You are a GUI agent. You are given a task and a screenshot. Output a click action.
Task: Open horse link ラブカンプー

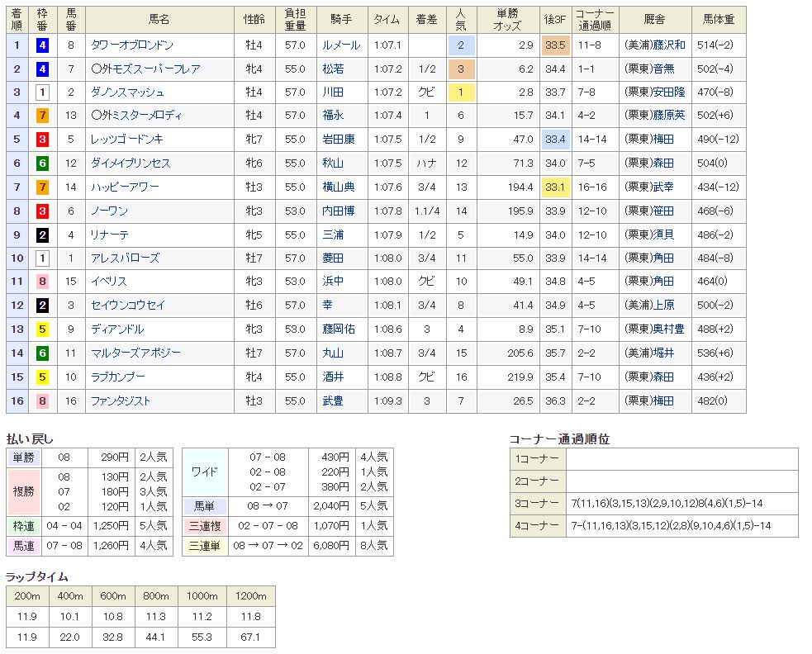pyautogui.click(x=117, y=377)
